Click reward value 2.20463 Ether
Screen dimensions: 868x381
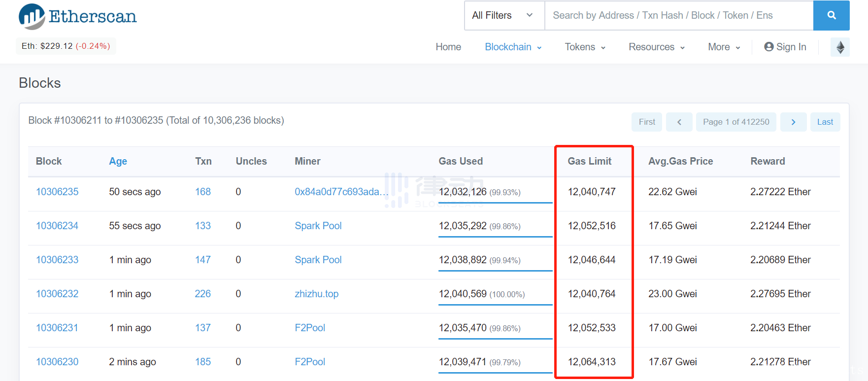click(780, 328)
